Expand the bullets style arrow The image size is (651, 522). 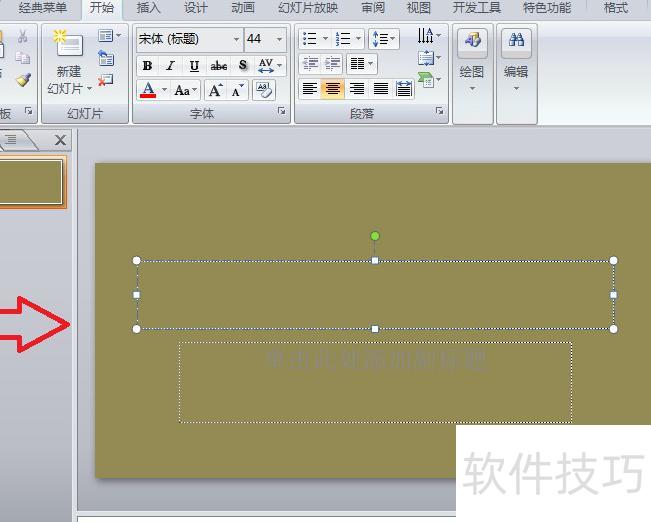[x=326, y=39]
